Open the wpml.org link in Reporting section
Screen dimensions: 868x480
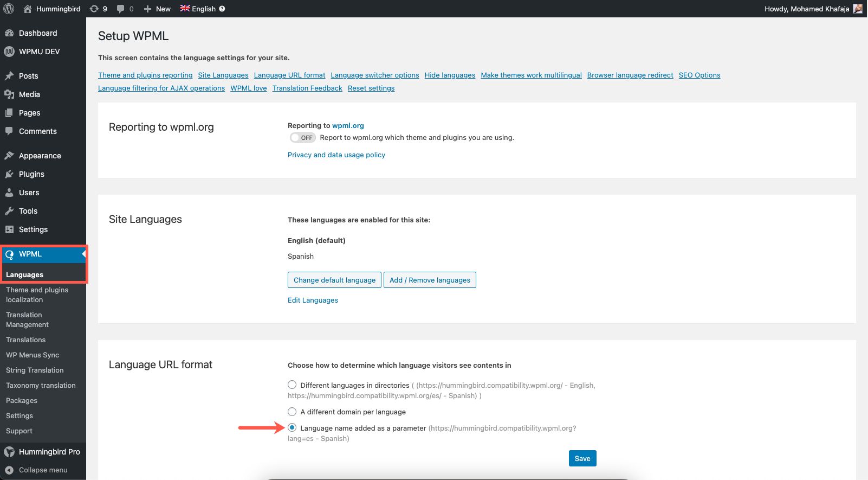coord(348,125)
